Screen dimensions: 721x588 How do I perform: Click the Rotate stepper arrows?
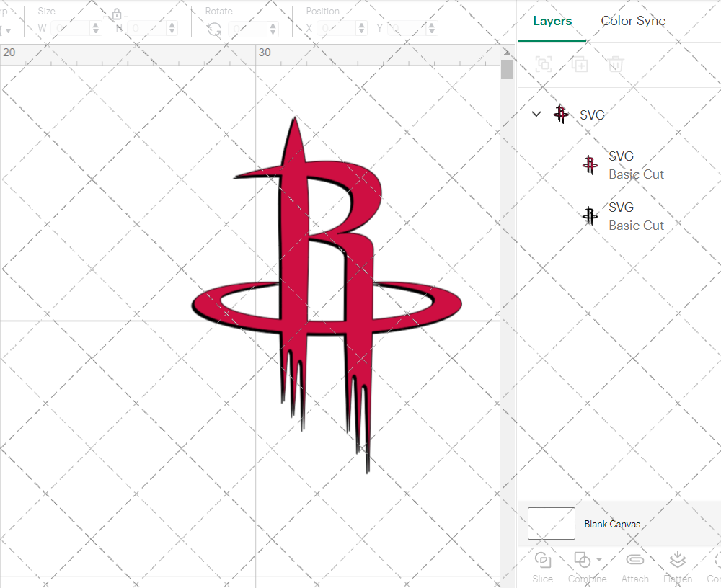(273, 29)
